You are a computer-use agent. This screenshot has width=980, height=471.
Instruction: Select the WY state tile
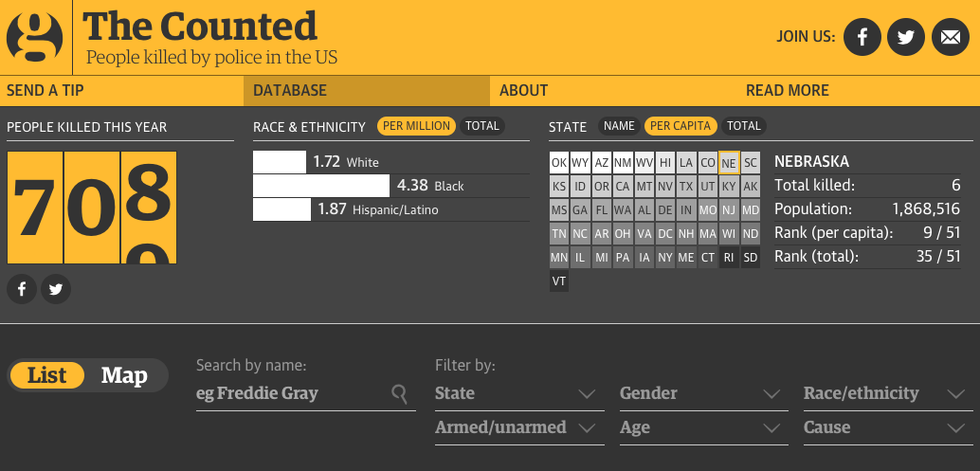(x=581, y=163)
